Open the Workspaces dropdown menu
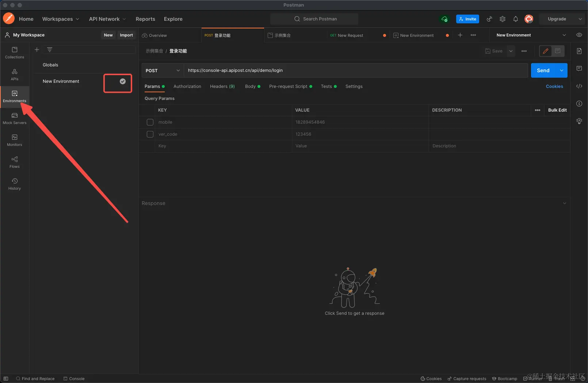The width and height of the screenshot is (588, 383). 61,19
